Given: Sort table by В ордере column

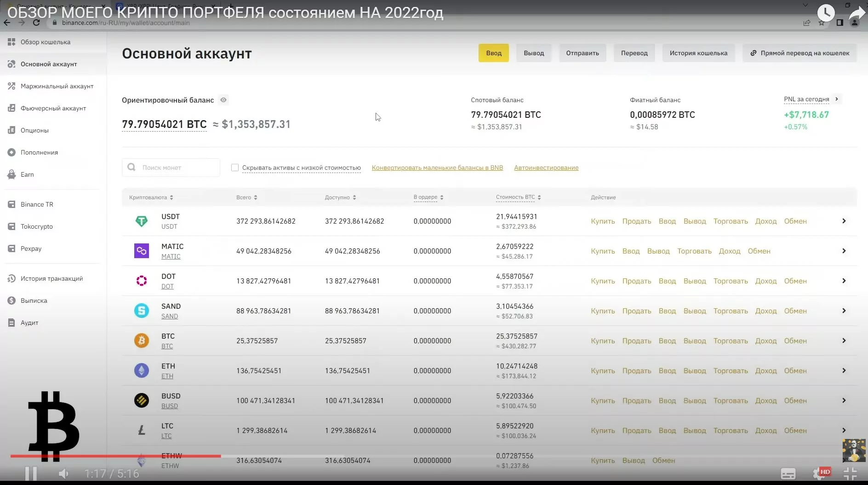Looking at the screenshot, I should (x=428, y=197).
